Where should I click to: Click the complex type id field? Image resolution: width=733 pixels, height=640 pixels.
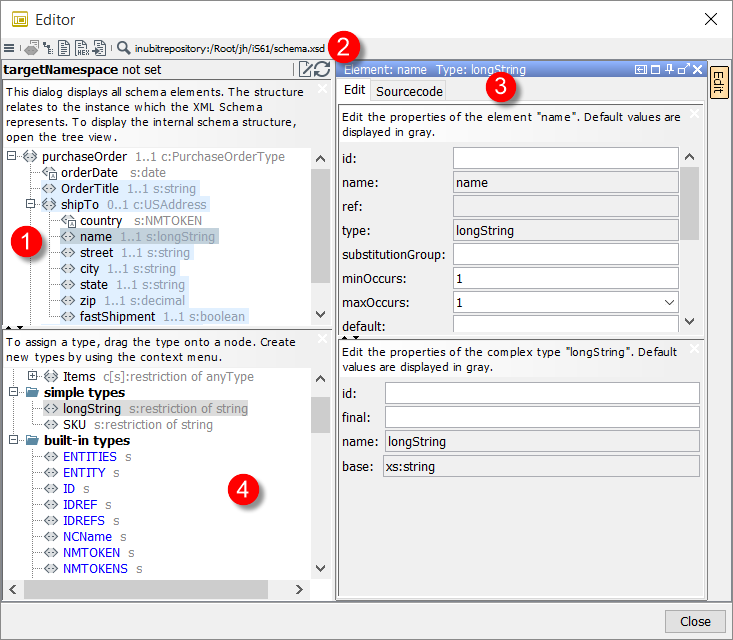[542, 393]
